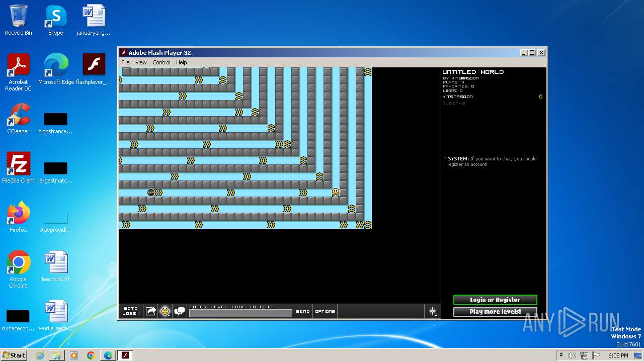
Task: Open Acrobat Reader DC shortcut
Action: (18, 73)
